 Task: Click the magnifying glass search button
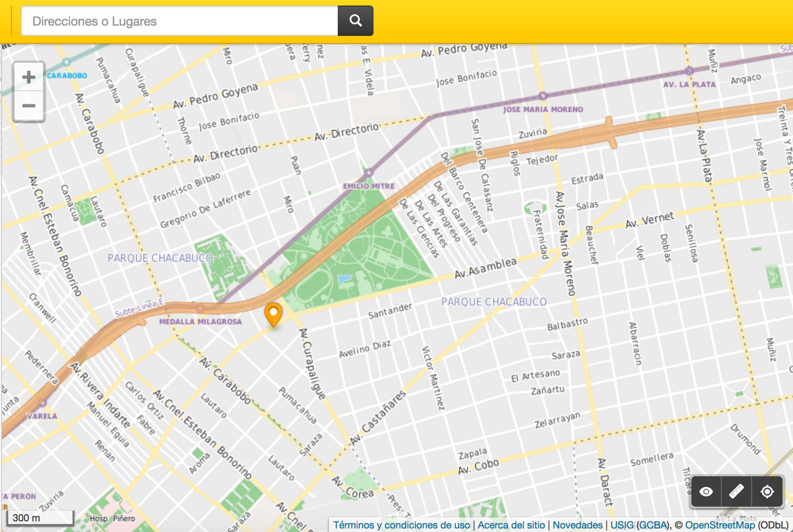pos(355,21)
